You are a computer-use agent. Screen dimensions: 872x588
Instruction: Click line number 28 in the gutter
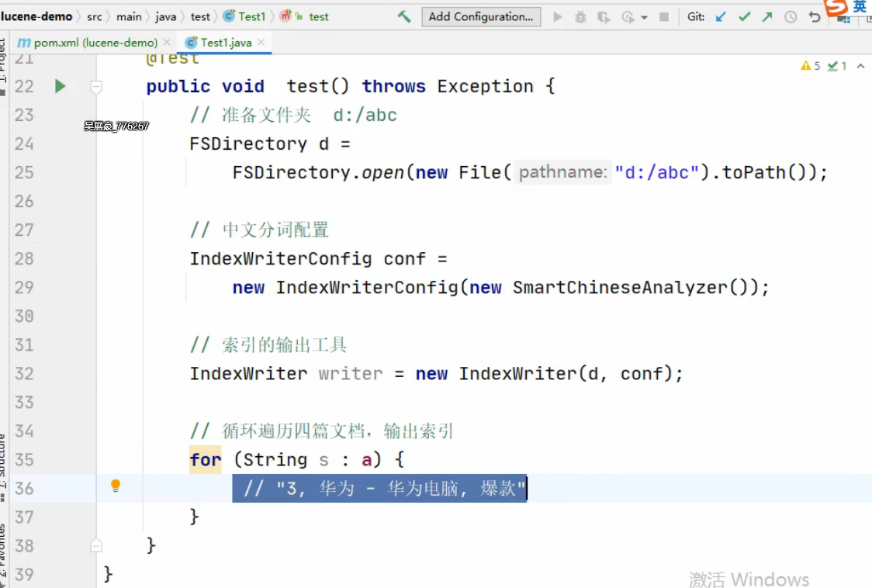tap(24, 258)
